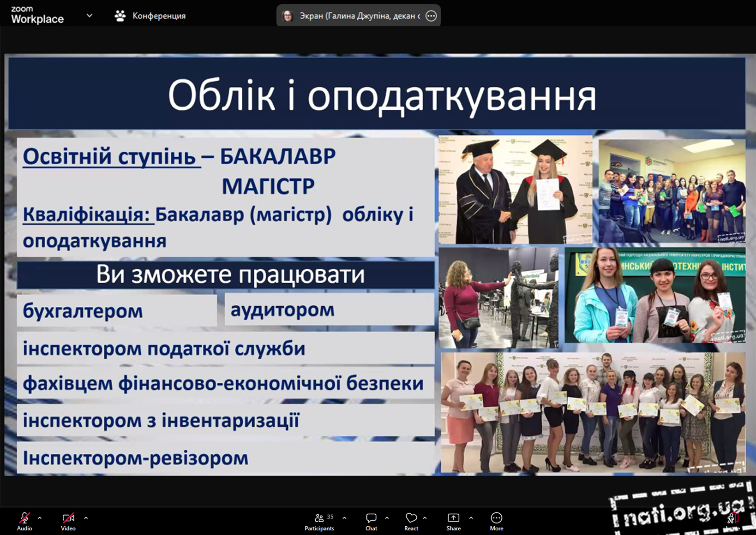The width and height of the screenshot is (756, 535).
Task: Open share options arrow beside Share
Action: pyautogui.click(x=471, y=518)
